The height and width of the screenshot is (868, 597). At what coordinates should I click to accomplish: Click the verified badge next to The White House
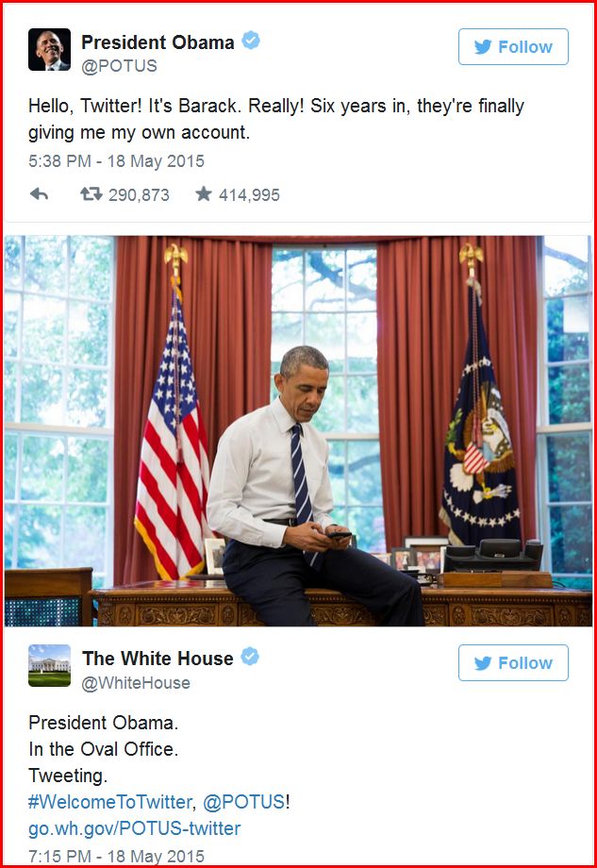[x=250, y=657]
